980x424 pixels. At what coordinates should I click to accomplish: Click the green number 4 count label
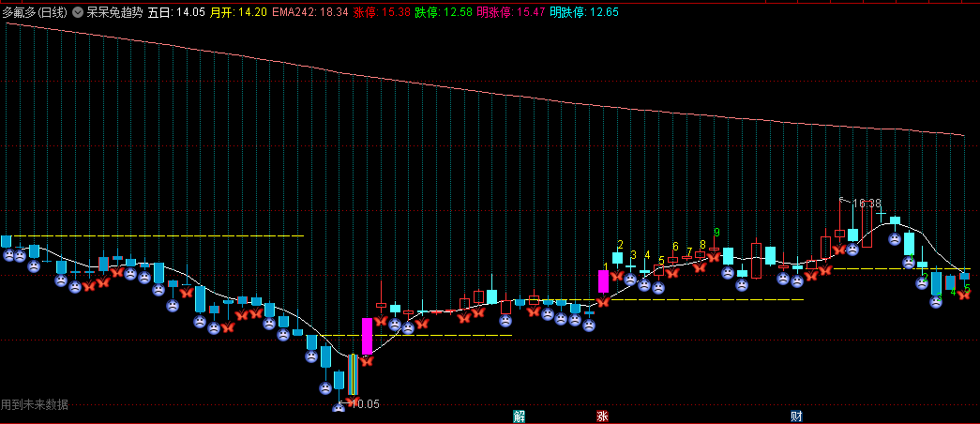(x=953, y=292)
